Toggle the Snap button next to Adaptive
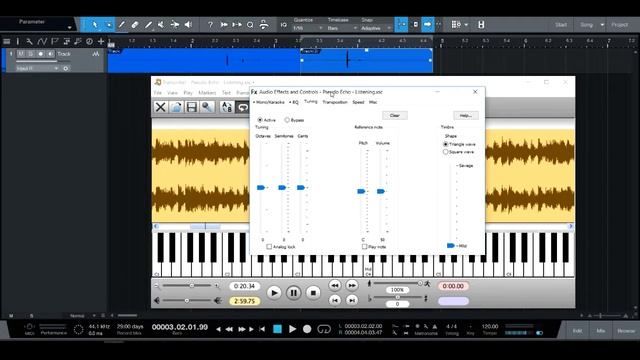Screen dimensions: 640x360 click(x=402, y=24)
